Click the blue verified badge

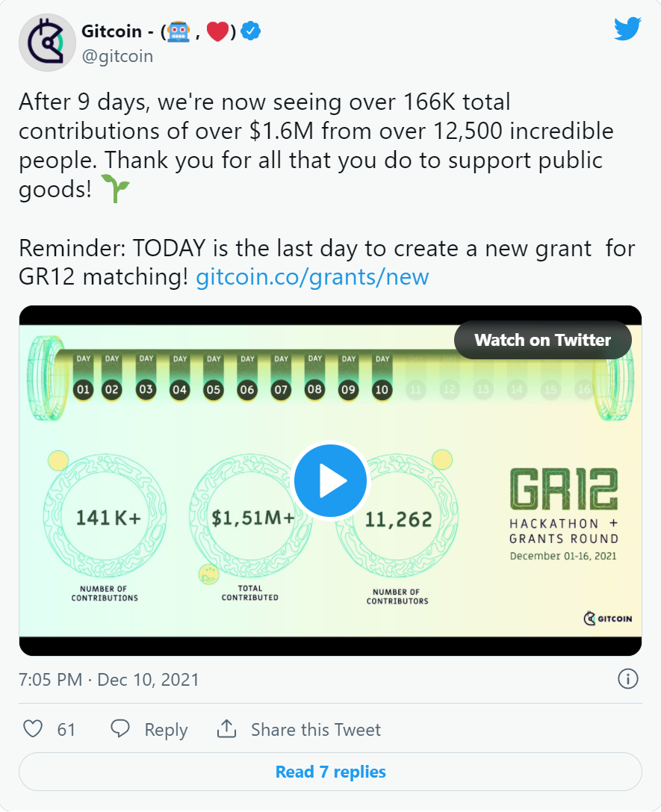coord(251,31)
